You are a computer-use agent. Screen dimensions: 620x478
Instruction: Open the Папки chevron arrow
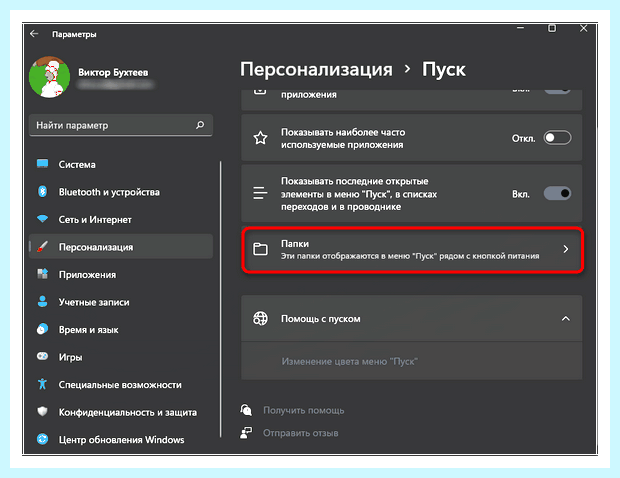tap(566, 249)
